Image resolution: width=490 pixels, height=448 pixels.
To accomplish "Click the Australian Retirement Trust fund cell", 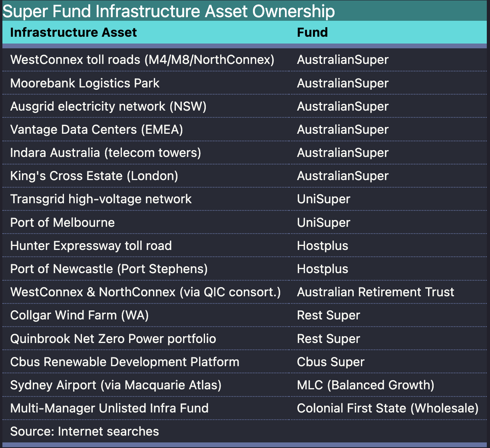I will coord(375,292).
